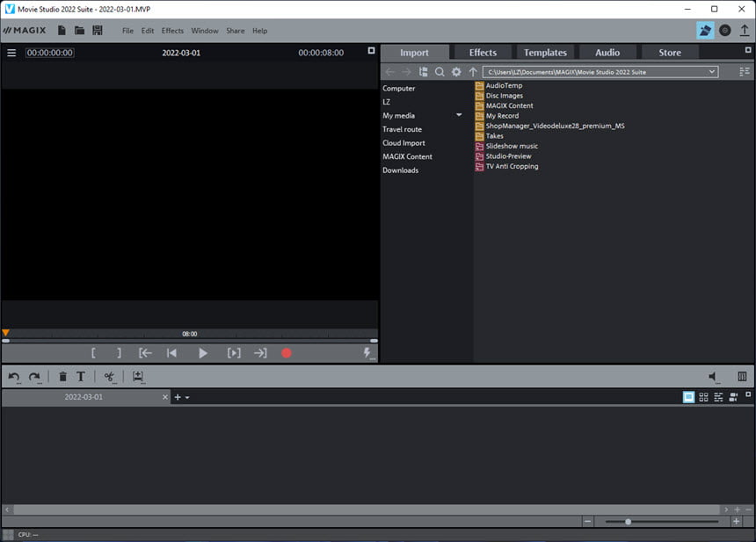Select Computer in the media pool

(x=399, y=88)
